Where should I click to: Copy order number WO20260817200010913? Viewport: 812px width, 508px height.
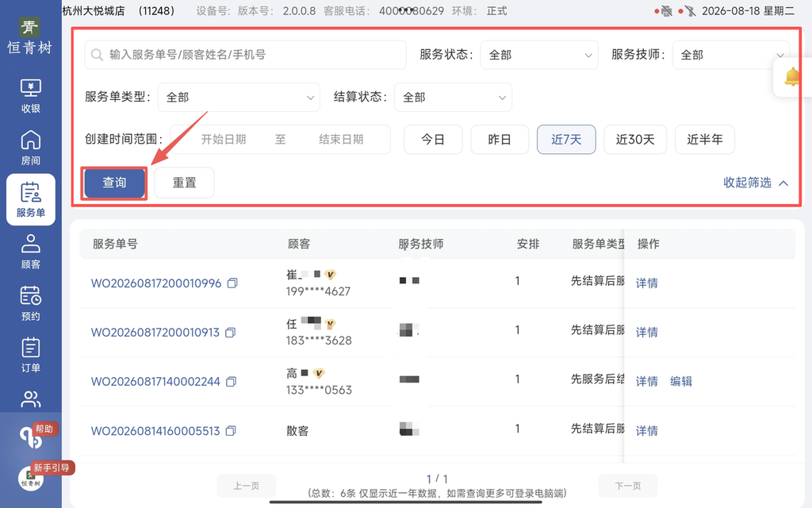click(231, 333)
